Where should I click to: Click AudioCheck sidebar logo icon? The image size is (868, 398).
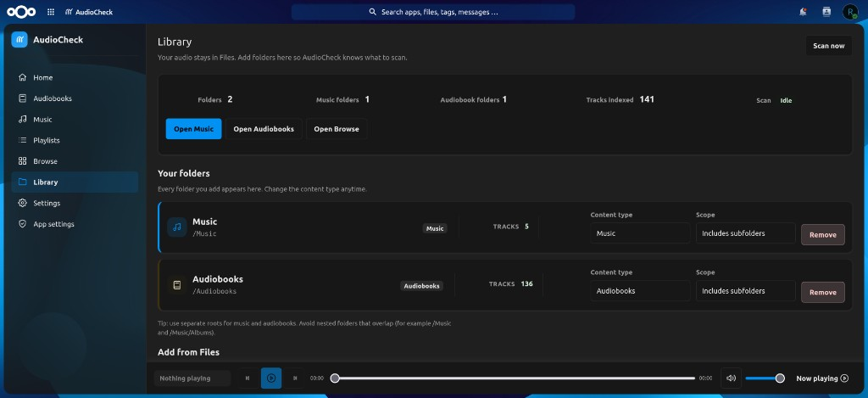pyautogui.click(x=19, y=39)
